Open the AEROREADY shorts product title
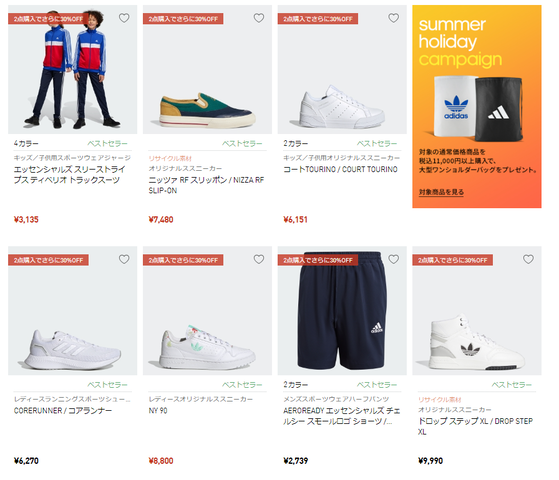This screenshot has width=559, height=480. [x=342, y=416]
